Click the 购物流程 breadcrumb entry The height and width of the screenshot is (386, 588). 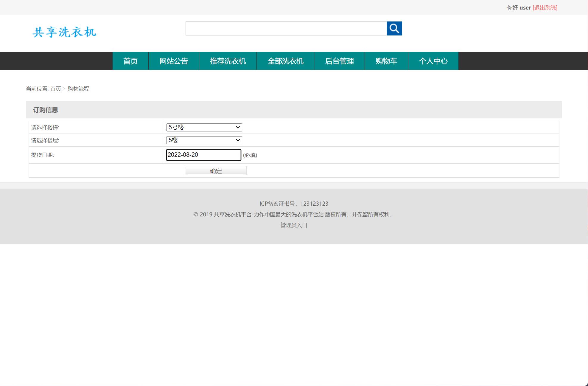pos(79,89)
